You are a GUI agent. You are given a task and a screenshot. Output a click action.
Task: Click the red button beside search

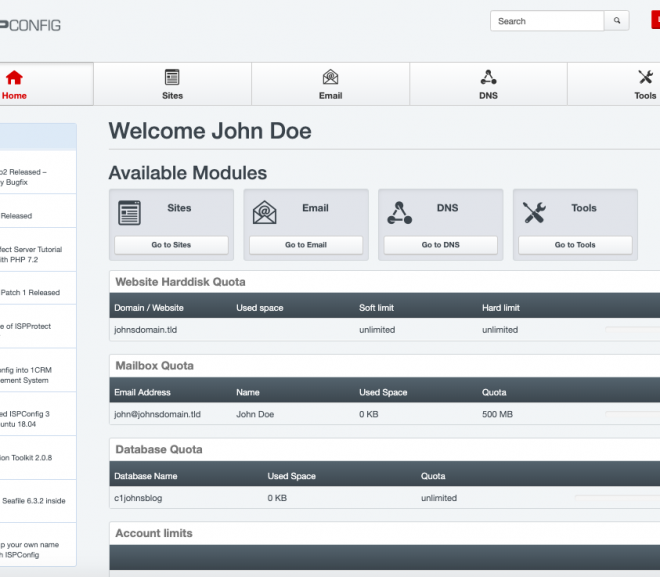click(x=655, y=20)
